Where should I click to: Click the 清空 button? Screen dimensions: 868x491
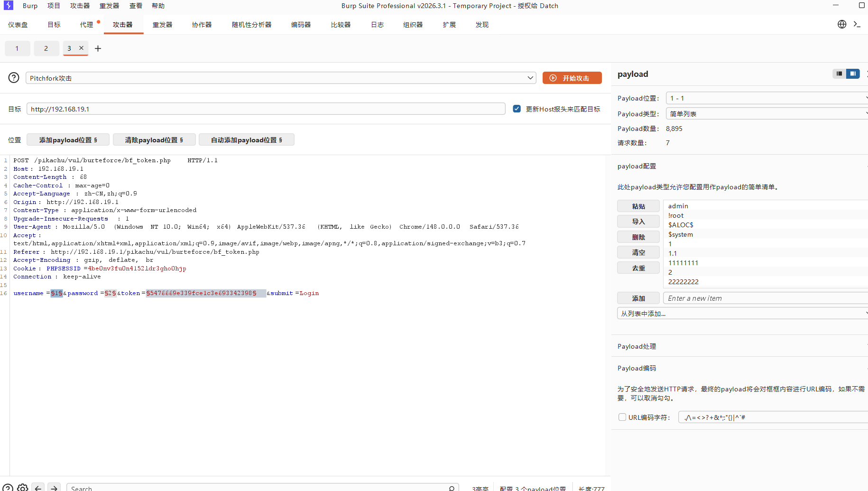638,252
